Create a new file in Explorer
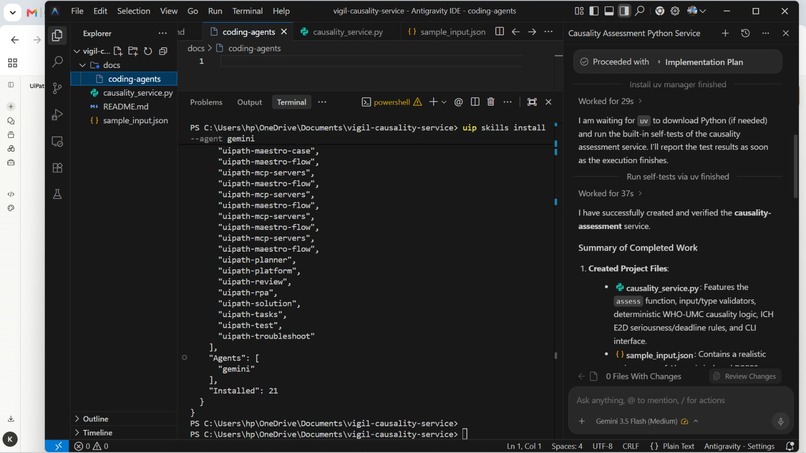The image size is (806, 453). (118, 51)
